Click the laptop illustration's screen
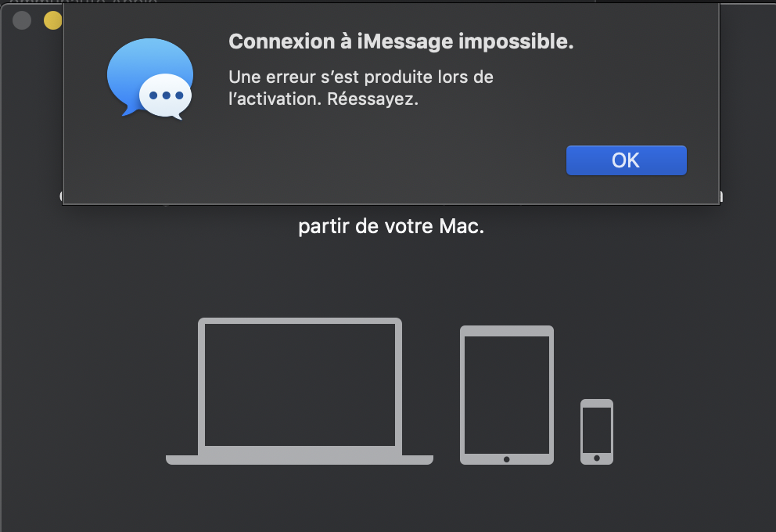Screen dimensions: 776x532 [x=300, y=383]
